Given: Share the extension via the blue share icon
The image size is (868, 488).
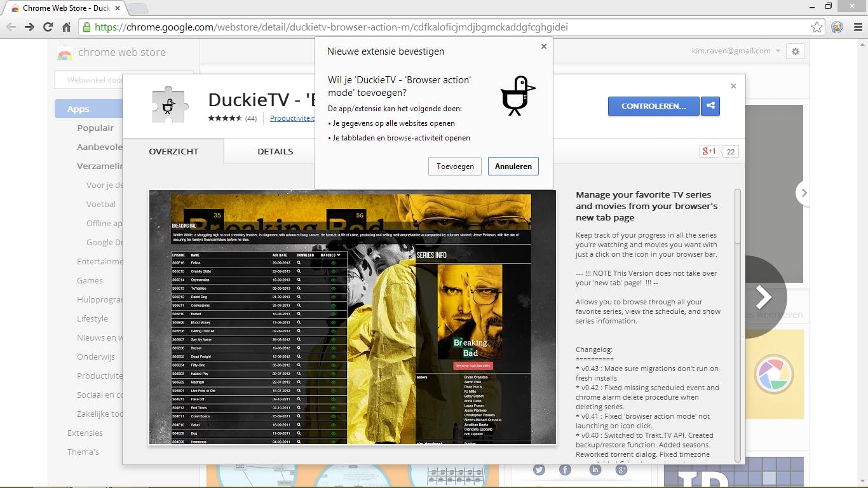Looking at the screenshot, I should 710,106.
